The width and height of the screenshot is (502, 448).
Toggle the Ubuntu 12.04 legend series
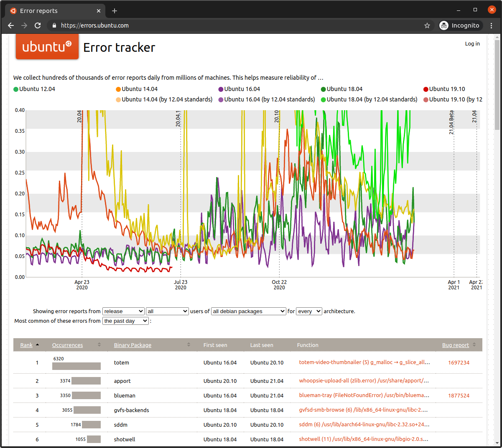click(34, 89)
